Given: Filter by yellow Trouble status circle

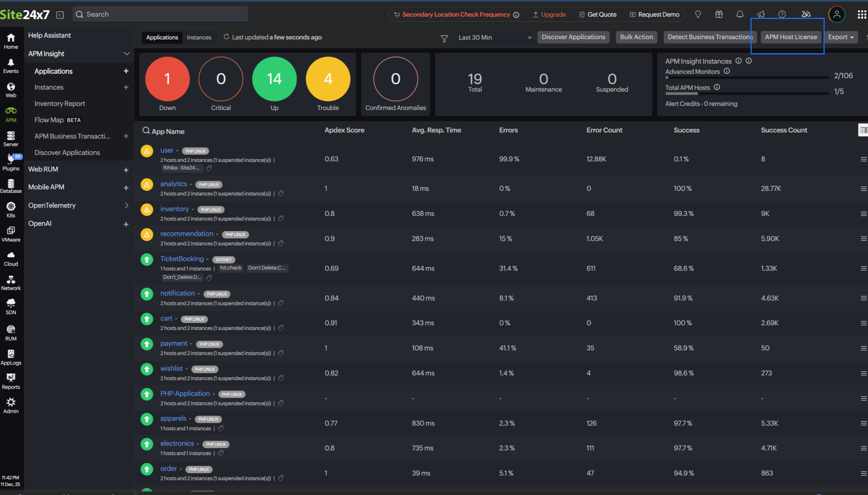Looking at the screenshot, I should [x=328, y=79].
